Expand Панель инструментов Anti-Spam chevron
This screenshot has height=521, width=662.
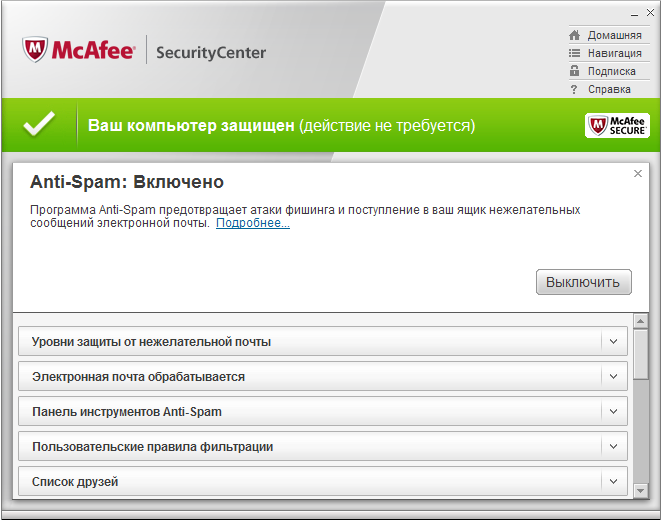(x=613, y=411)
